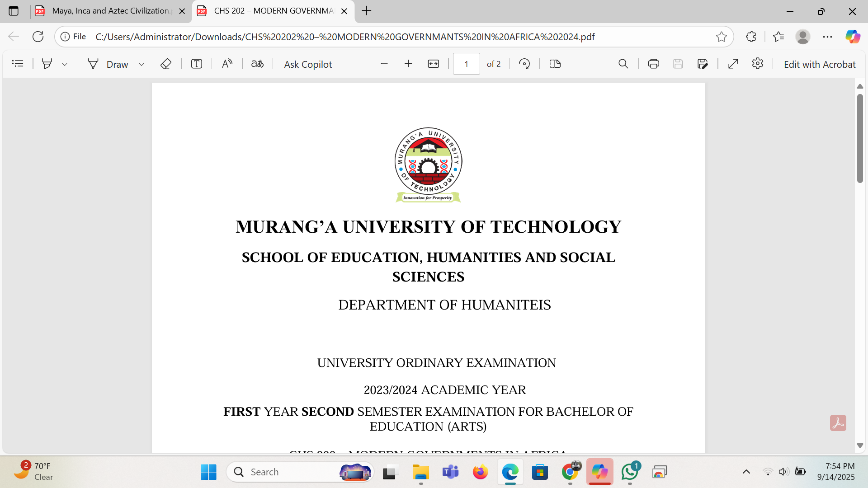Image resolution: width=868 pixels, height=488 pixels.
Task: Show hidden icons in system tray
Action: [x=746, y=472]
